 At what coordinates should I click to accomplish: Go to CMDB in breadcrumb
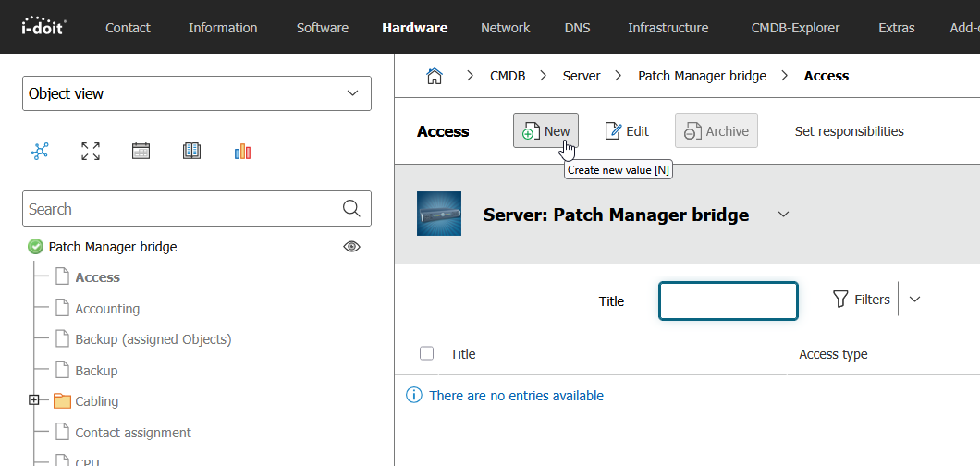coord(508,76)
